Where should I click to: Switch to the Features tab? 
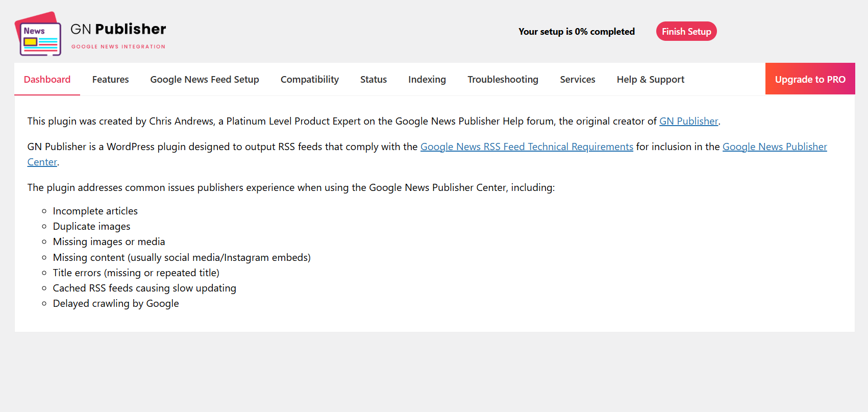[110, 79]
